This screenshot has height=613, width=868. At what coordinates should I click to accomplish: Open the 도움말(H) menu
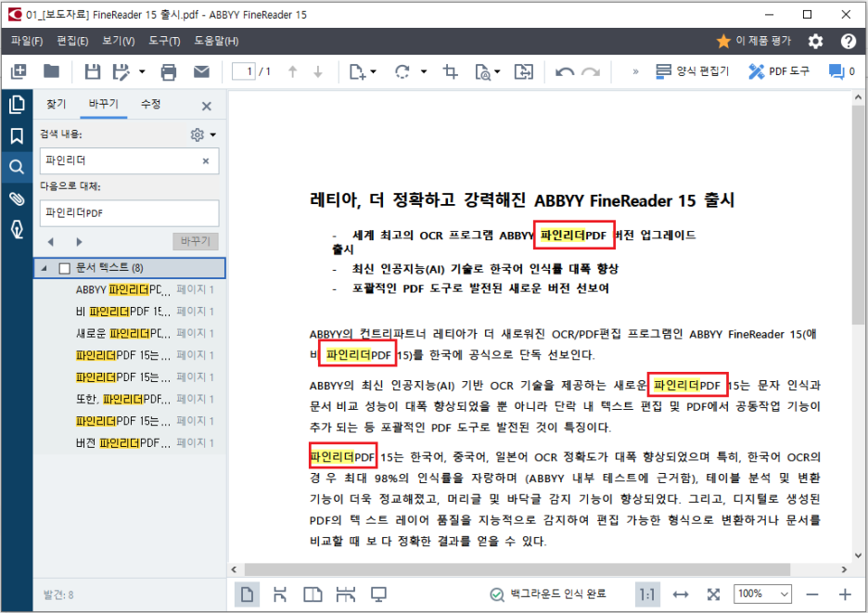(216, 41)
